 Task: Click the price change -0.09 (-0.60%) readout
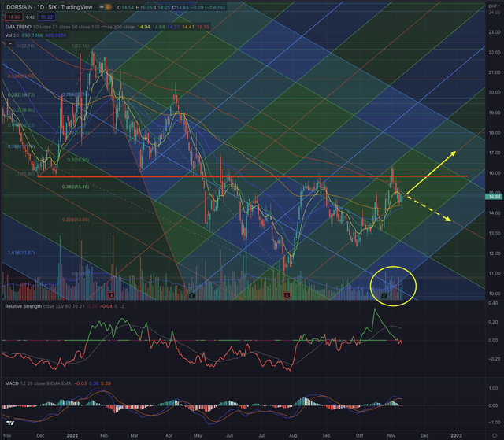click(206, 7)
